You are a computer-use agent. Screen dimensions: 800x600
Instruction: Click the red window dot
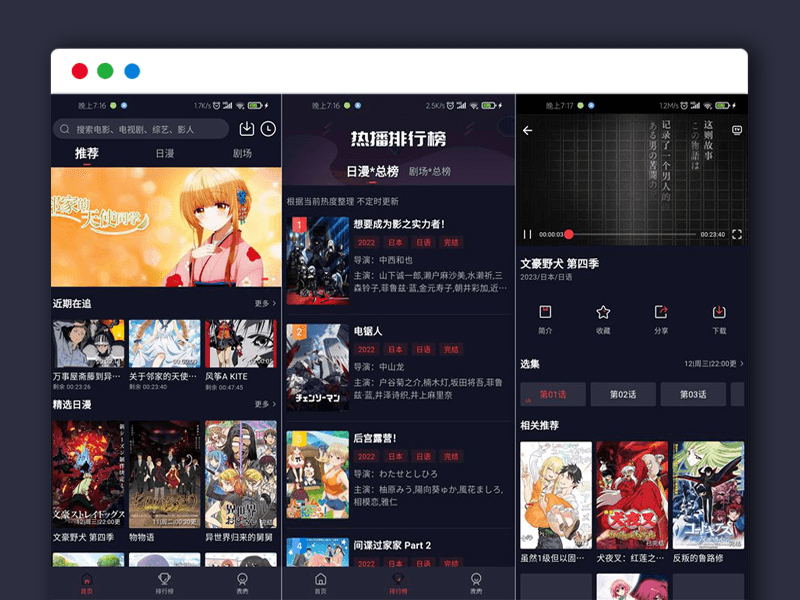tap(80, 71)
